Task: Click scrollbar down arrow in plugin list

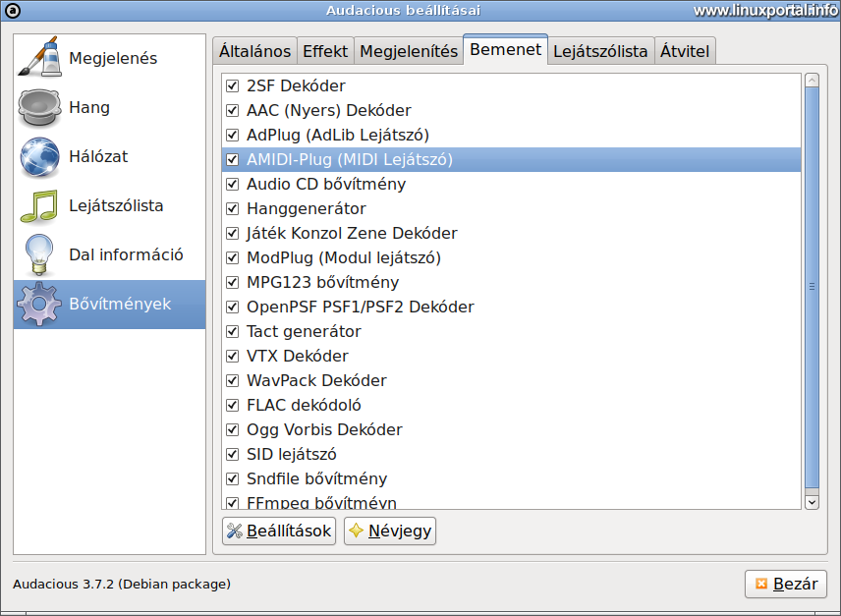Action: [x=813, y=502]
